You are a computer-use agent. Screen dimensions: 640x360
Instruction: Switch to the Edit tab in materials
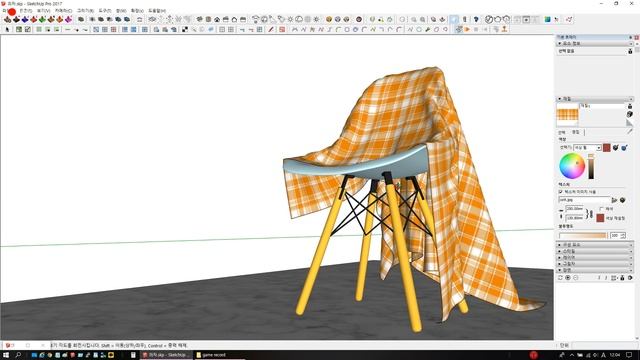(x=576, y=132)
